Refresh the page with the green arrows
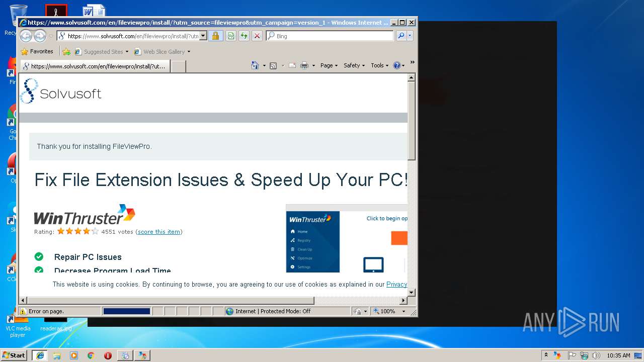 244,36
